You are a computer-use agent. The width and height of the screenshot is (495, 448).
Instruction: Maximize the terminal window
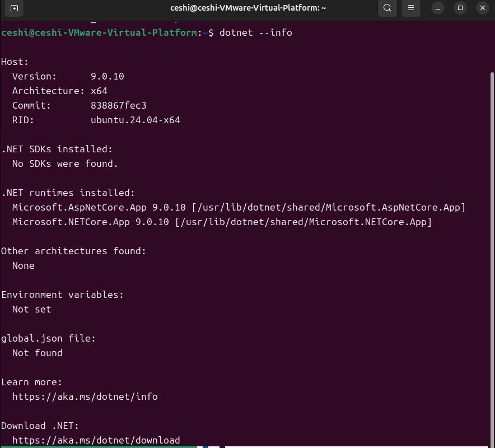point(460,8)
